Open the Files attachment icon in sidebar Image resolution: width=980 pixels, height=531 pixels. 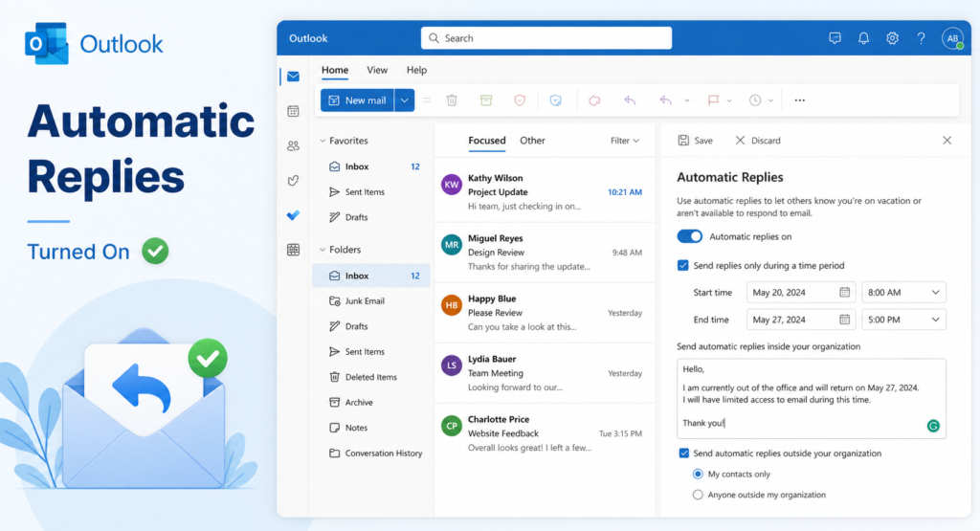point(293,181)
